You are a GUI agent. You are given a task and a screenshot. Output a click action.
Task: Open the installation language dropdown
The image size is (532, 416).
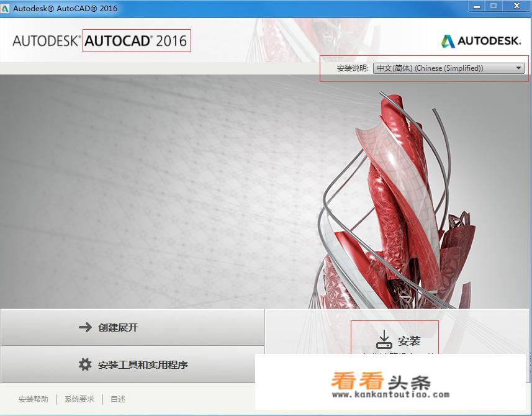[449, 68]
